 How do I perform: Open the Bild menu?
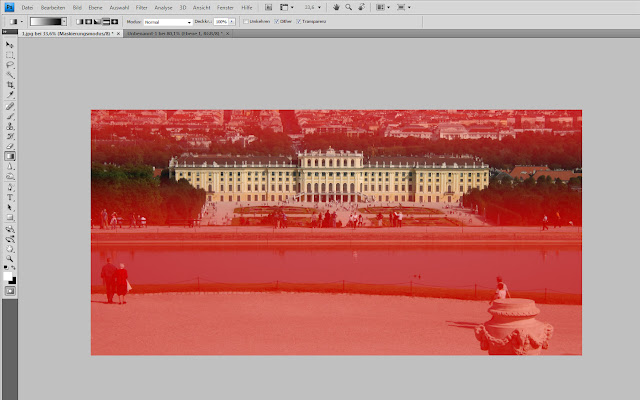pyautogui.click(x=77, y=7)
